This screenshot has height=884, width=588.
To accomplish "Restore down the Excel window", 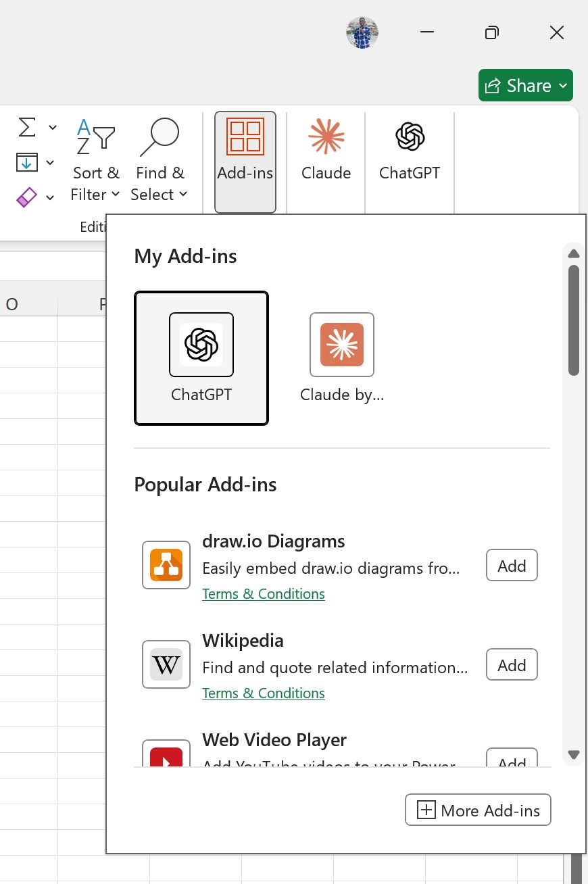I will click(492, 32).
